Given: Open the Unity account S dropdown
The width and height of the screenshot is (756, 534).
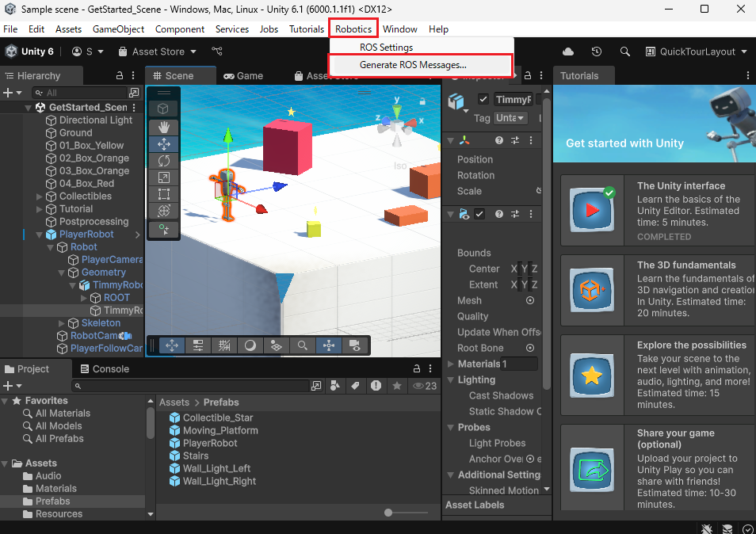Looking at the screenshot, I should (88, 51).
